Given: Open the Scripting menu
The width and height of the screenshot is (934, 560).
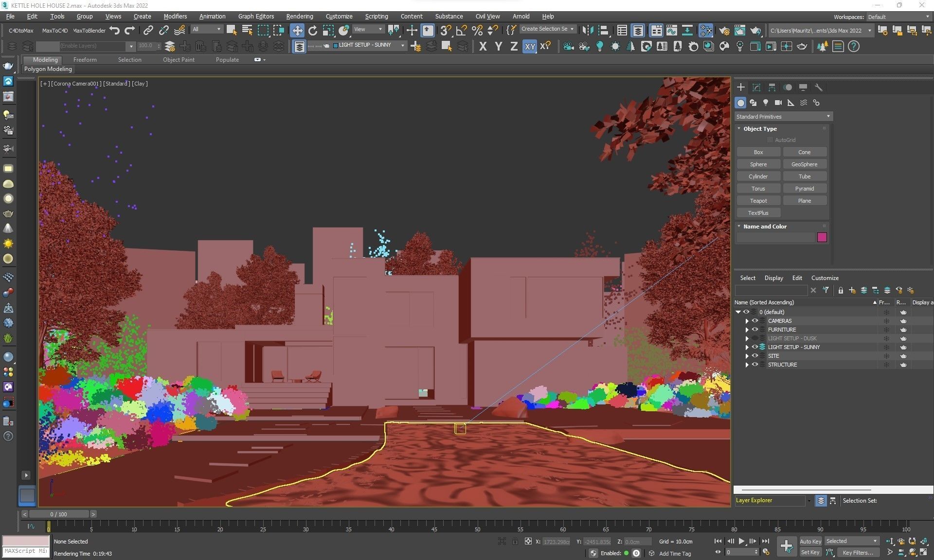Looking at the screenshot, I should pos(377,17).
